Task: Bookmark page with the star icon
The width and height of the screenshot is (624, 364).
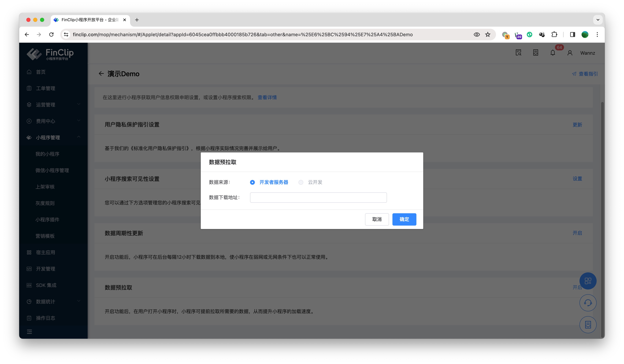Action: pos(488,34)
